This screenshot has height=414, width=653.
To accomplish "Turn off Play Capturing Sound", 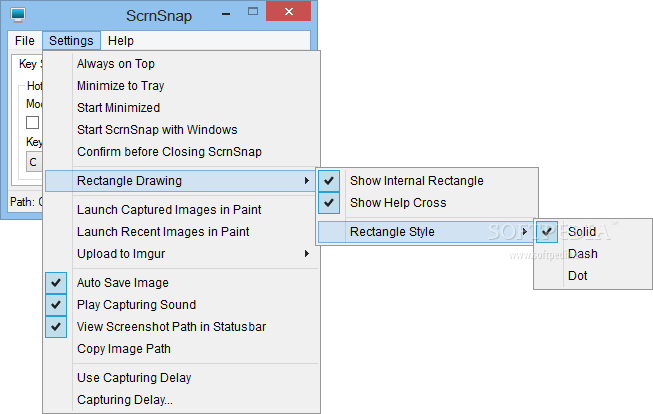I will (x=136, y=305).
